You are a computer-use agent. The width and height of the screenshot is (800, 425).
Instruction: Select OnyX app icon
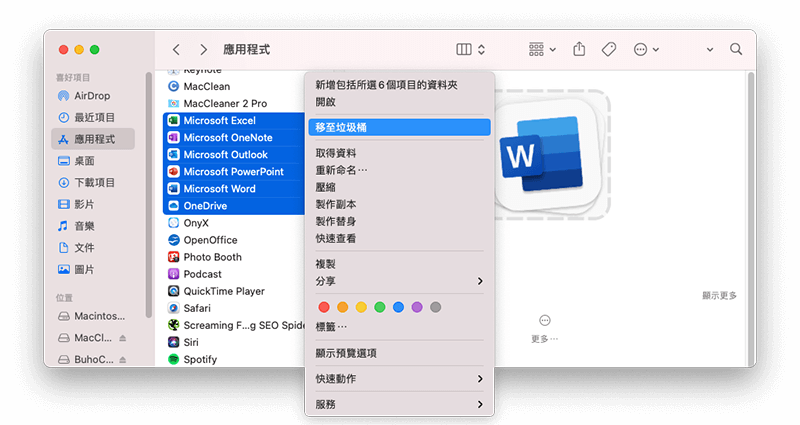[x=173, y=223]
